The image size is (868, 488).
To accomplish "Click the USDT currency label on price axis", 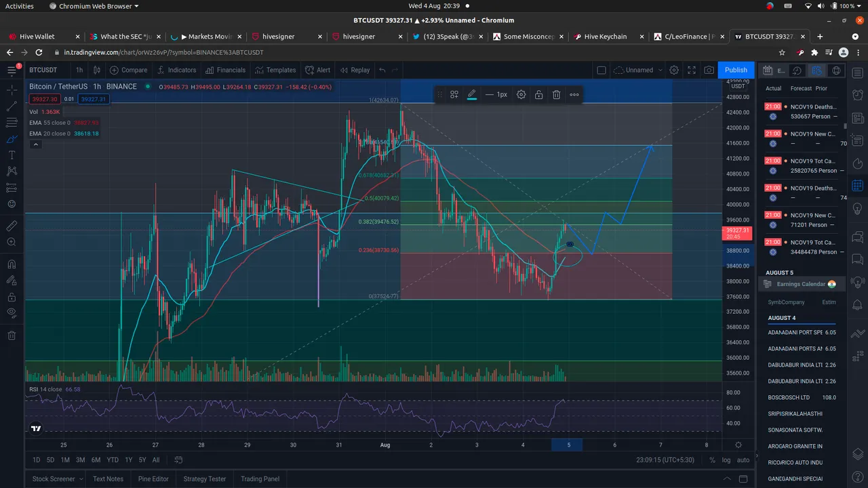I will pyautogui.click(x=738, y=86).
